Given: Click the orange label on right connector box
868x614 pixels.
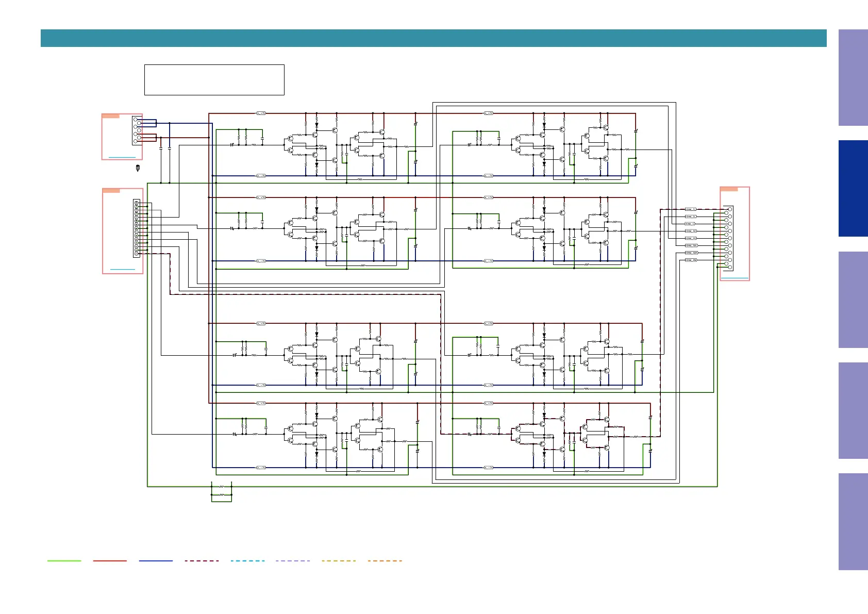Looking at the screenshot, I should [729, 189].
